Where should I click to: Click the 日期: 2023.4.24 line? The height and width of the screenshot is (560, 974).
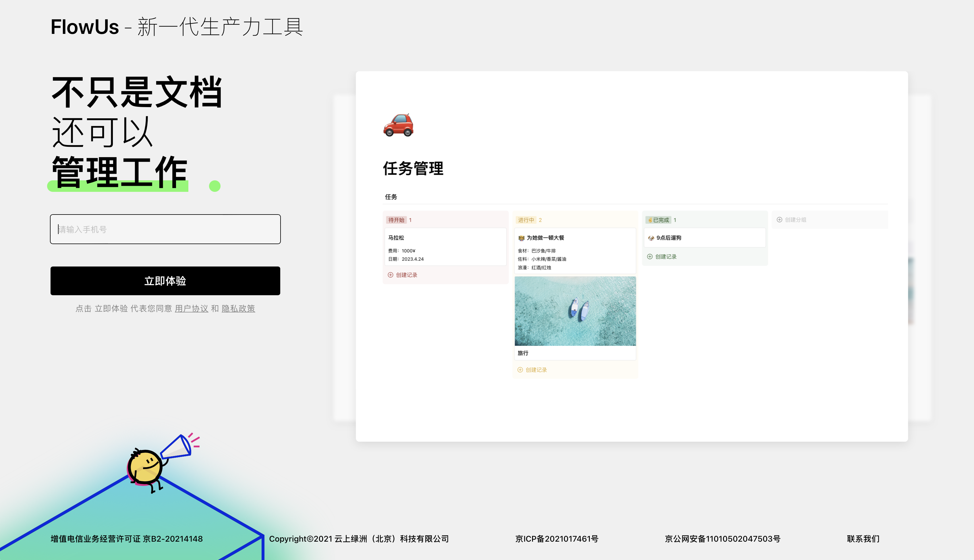[x=406, y=259]
